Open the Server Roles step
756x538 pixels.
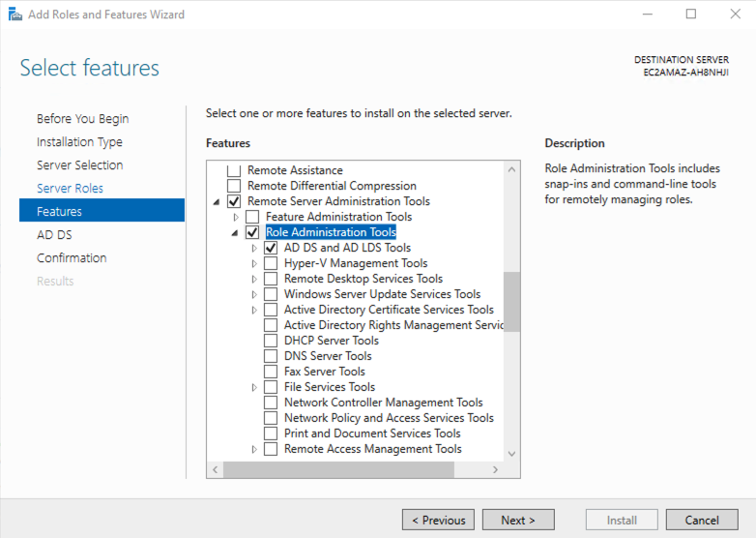[70, 188]
